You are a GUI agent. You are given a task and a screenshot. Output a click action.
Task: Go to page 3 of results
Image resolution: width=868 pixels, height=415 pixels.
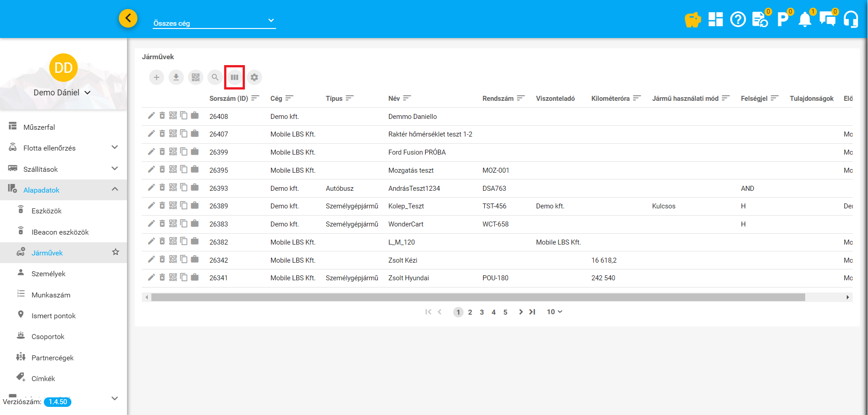(482, 312)
